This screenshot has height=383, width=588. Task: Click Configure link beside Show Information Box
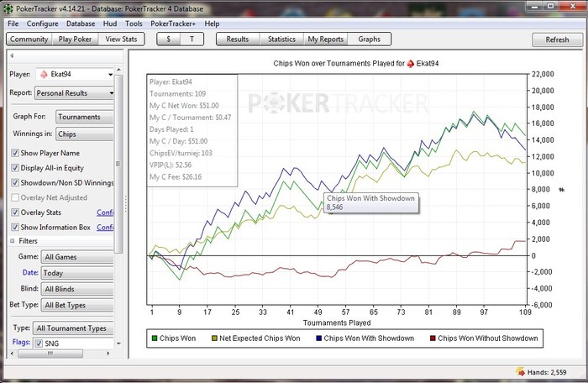coord(105,227)
